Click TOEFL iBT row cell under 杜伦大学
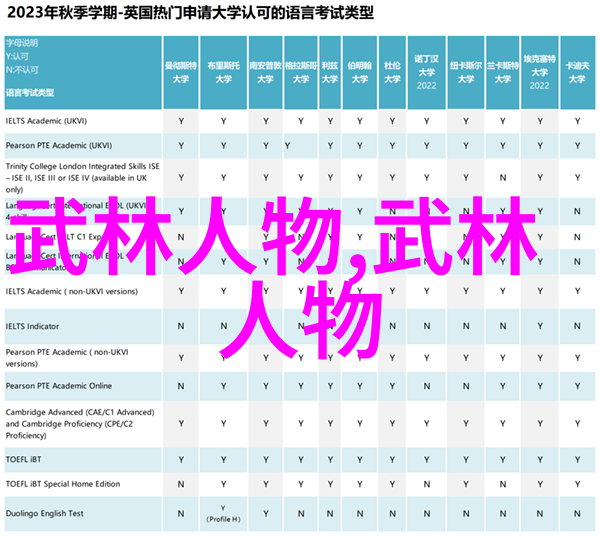600x536 pixels. pyautogui.click(x=392, y=459)
